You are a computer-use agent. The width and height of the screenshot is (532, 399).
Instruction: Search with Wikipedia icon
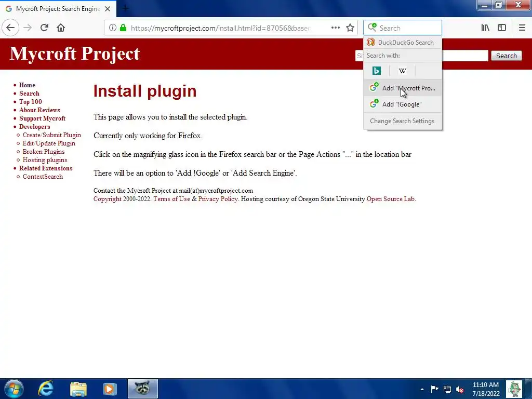(x=403, y=71)
